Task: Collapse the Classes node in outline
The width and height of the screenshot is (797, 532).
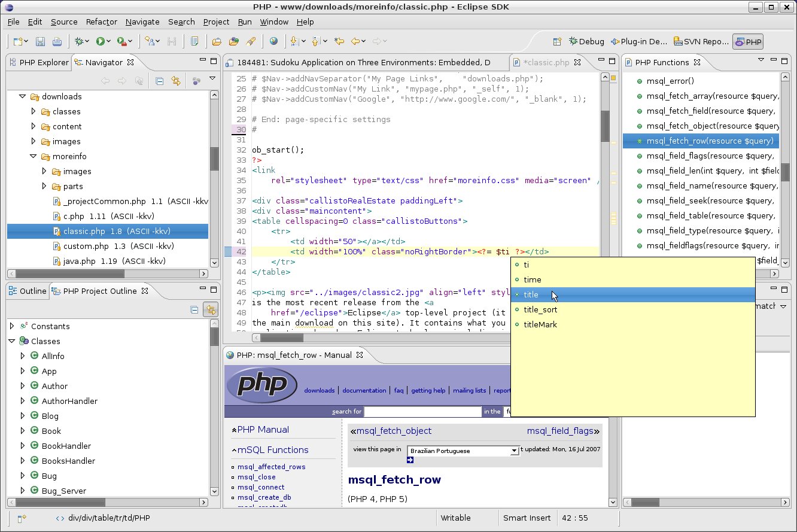Action: [x=12, y=341]
